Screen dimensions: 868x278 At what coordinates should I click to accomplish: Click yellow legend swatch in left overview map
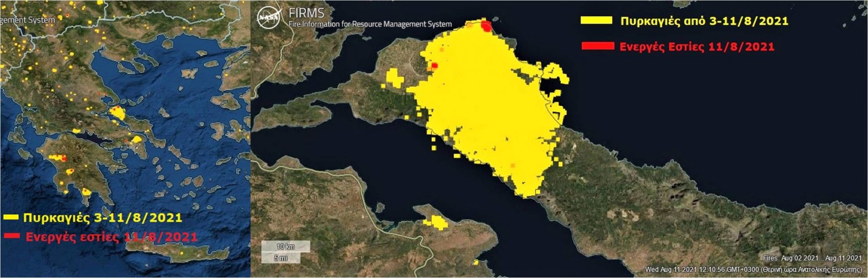11,217
